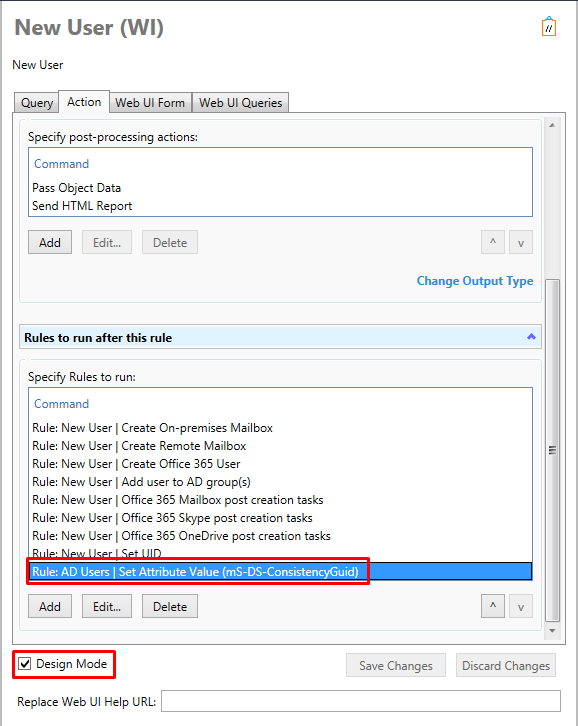Toggle the Design Mode checkbox
578x726 pixels.
pos(25,663)
